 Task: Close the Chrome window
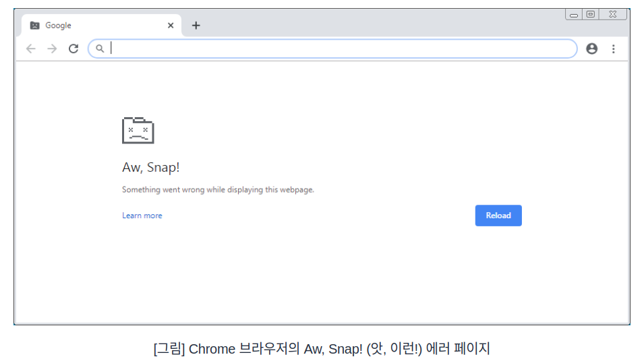(613, 14)
